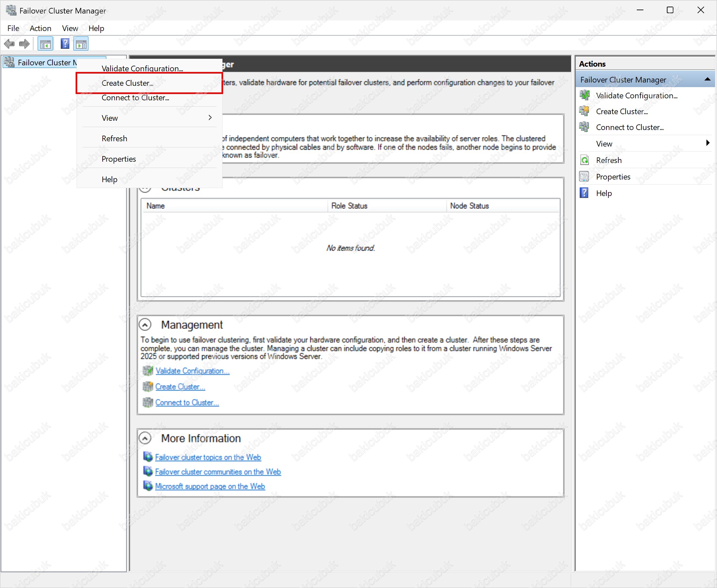Click the Role Status column header
The image size is (717, 588).
(x=349, y=206)
